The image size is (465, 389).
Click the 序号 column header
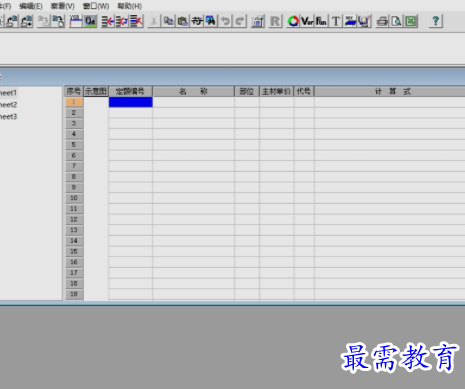[74, 91]
